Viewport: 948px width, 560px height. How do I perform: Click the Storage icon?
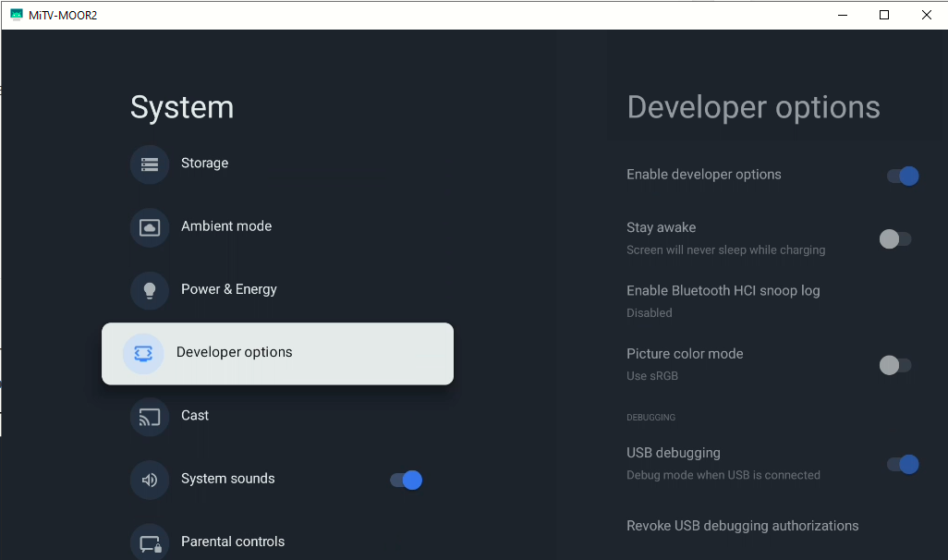pyautogui.click(x=150, y=164)
